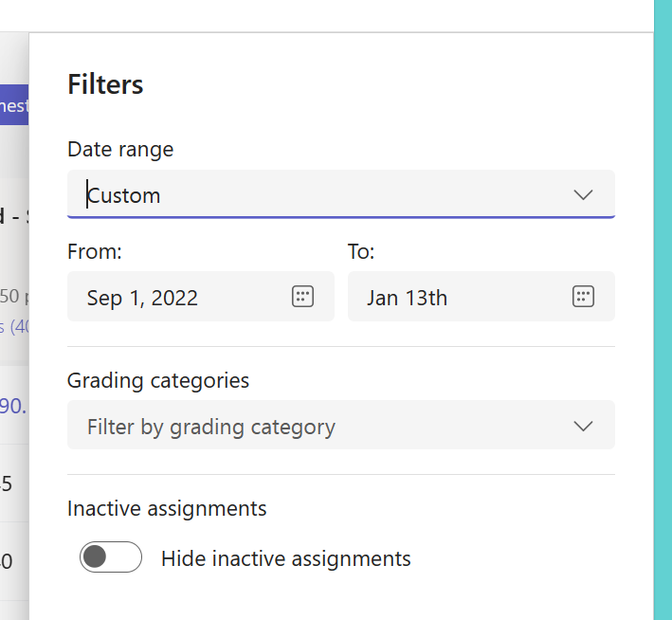This screenshot has height=620, width=672.
Task: Click the blue '(40' link at left
Action: click(13, 327)
